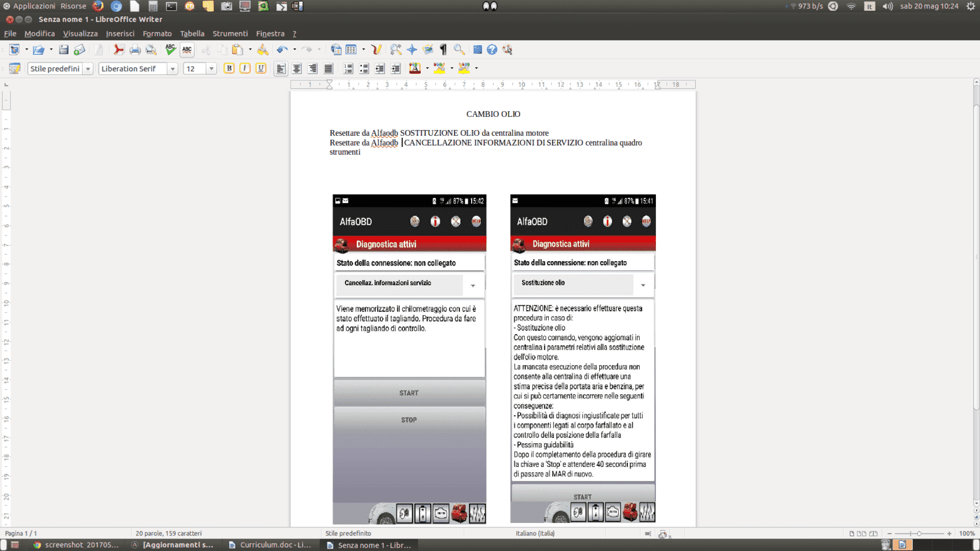Expand the paste options dropdown arrow
The image size is (980, 551).
click(x=250, y=50)
